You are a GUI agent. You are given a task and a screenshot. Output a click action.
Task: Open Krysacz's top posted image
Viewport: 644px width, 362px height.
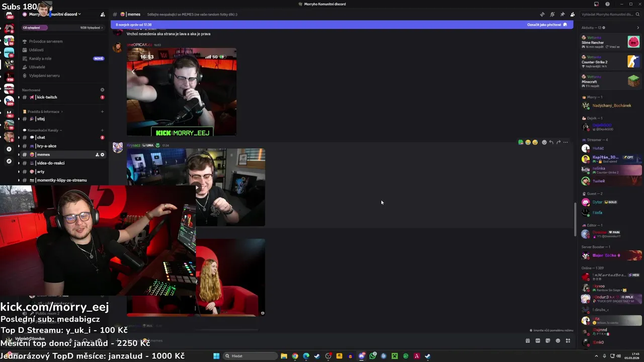pyautogui.click(x=196, y=187)
